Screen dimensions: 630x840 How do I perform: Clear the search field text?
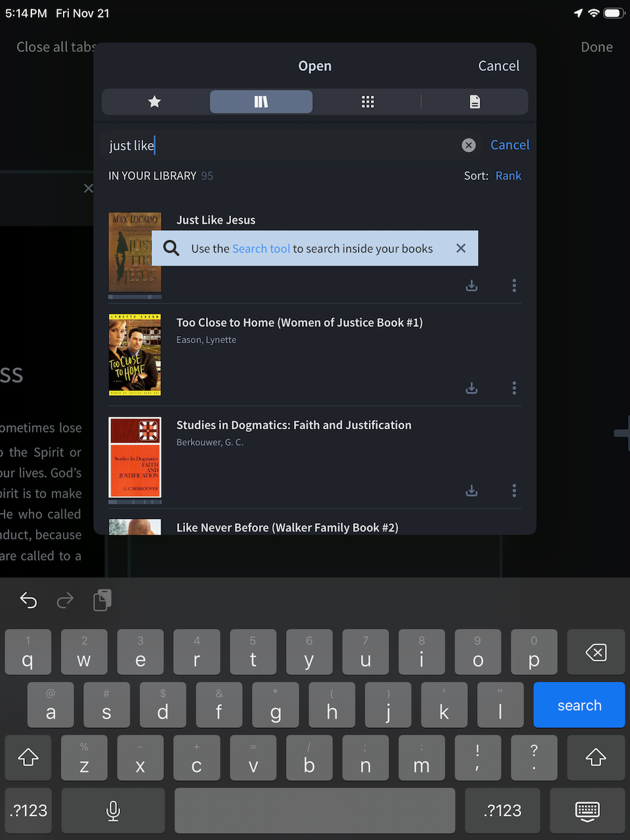coord(469,145)
